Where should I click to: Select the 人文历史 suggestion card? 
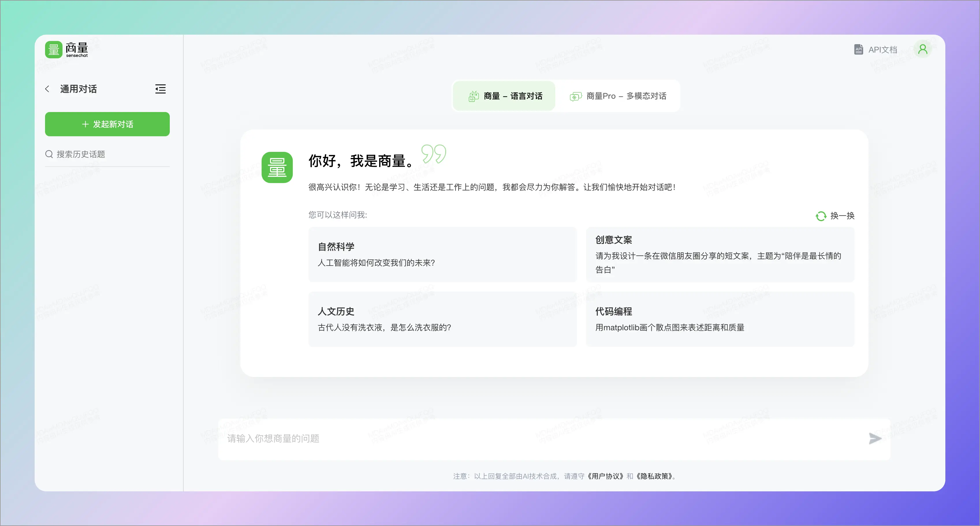(442, 319)
